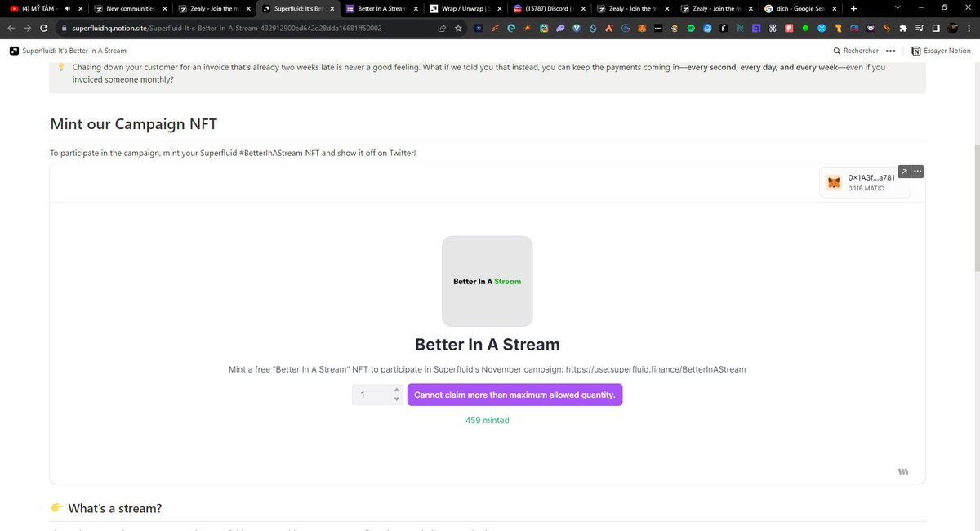Increase mint quantity with up arrow
The height and width of the screenshot is (531, 980).
[x=397, y=390]
